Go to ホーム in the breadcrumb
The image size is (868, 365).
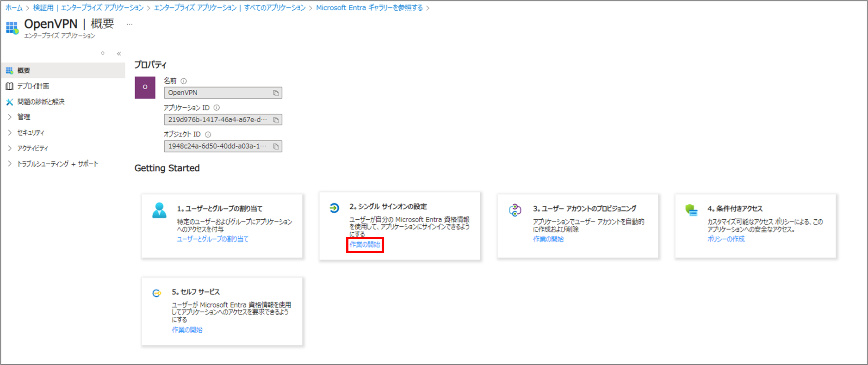click(x=14, y=8)
